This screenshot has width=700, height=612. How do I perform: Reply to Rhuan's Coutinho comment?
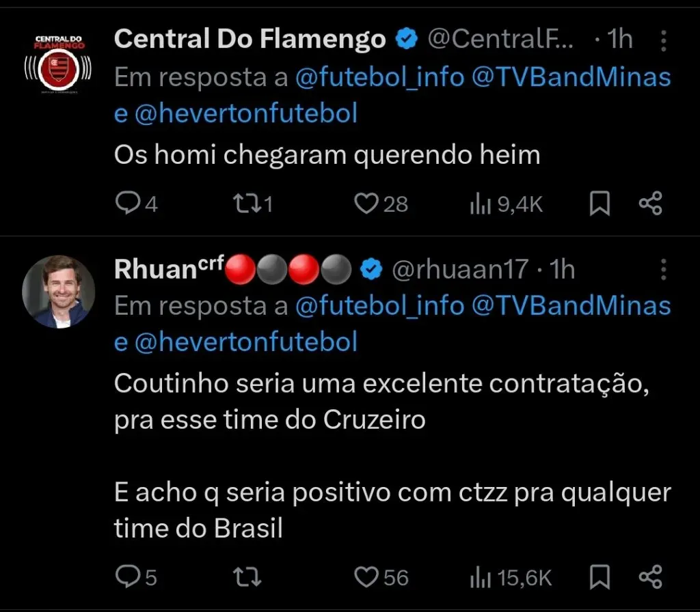pyautogui.click(x=131, y=576)
